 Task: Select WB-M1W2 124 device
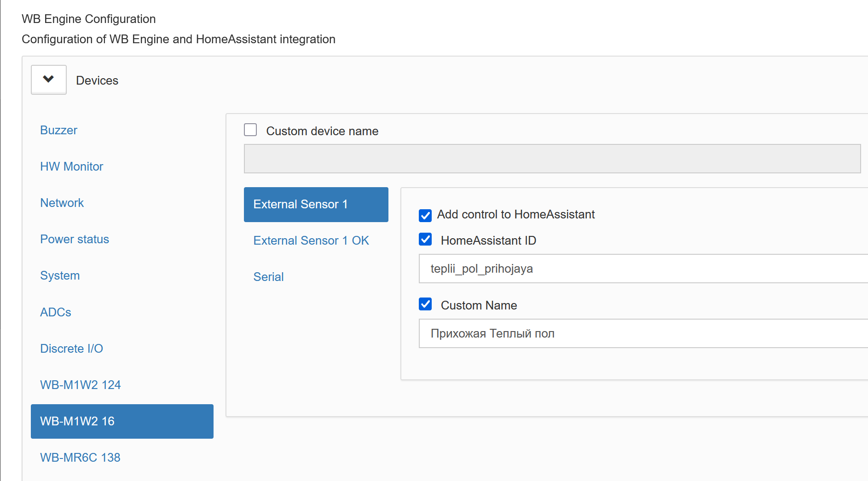(x=80, y=385)
